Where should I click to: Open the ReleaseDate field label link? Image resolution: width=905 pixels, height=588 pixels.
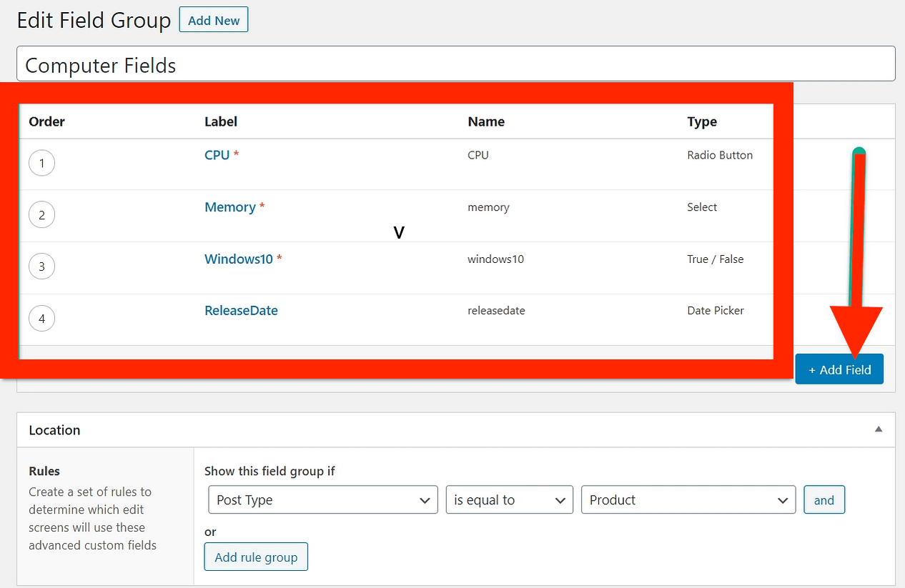pos(241,311)
